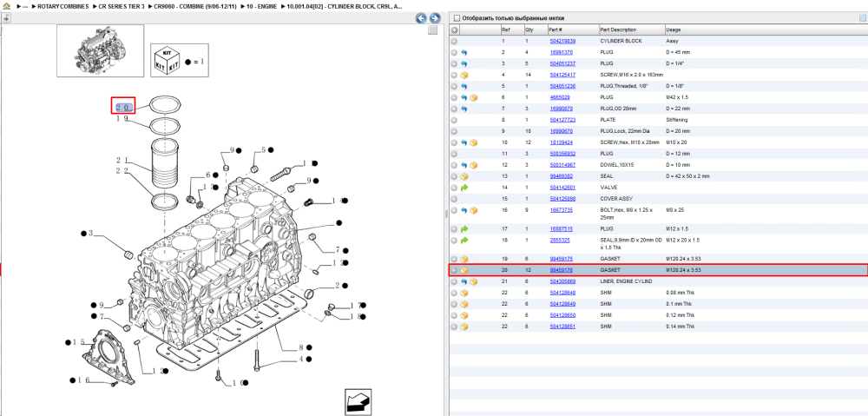Click green arrow for part 16887515
This screenshot has height=416, width=868.
click(464, 228)
